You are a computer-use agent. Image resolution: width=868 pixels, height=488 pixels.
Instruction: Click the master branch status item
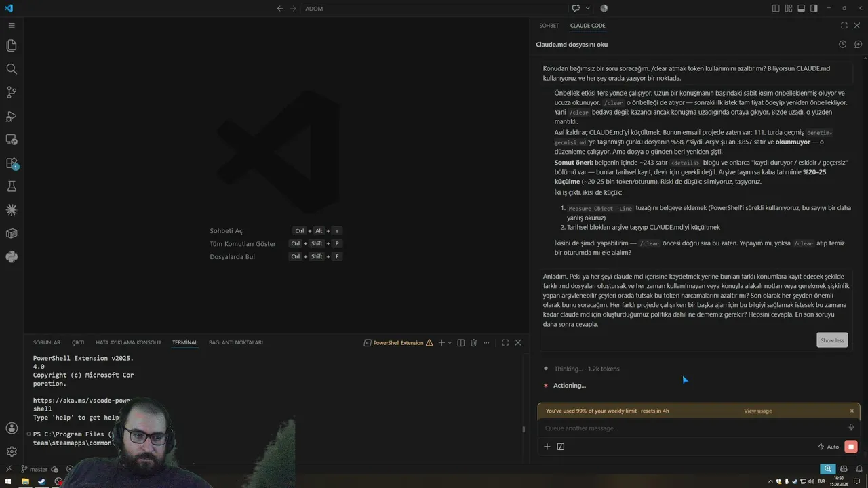click(x=34, y=469)
